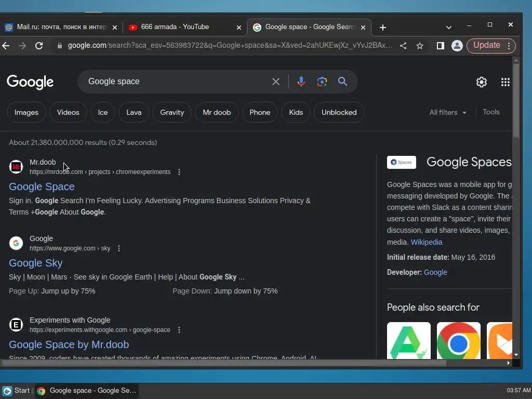Viewport: 532px width, 399px height.
Task: Select the Mr doob filter chip
Action: [x=217, y=112]
